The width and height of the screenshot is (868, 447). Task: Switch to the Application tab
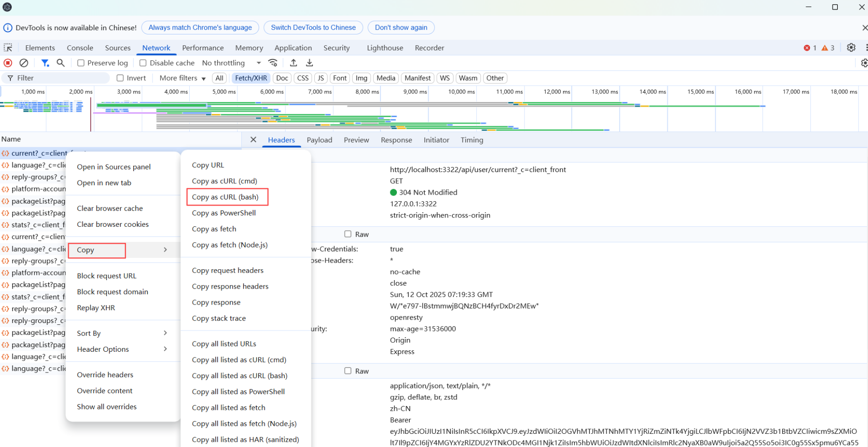293,48
